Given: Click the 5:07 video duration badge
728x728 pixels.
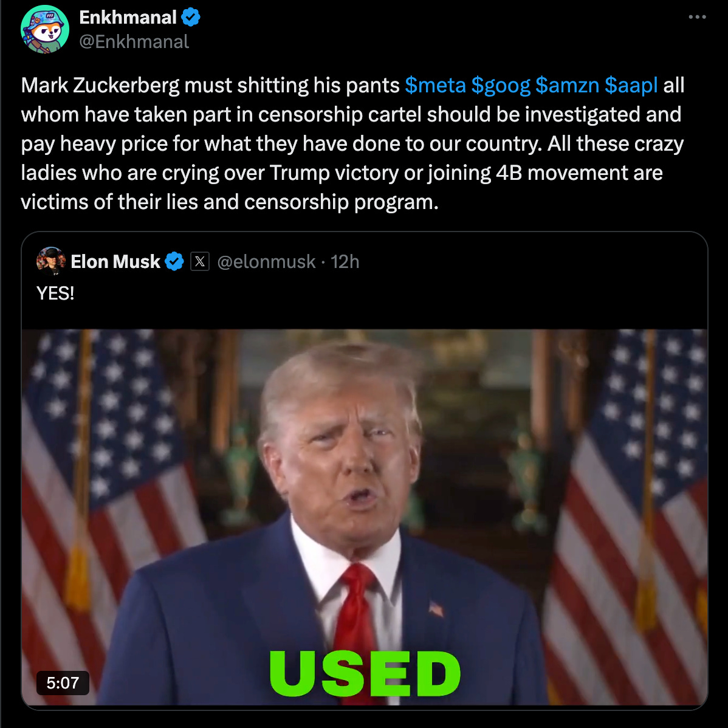Looking at the screenshot, I should click(x=63, y=683).
